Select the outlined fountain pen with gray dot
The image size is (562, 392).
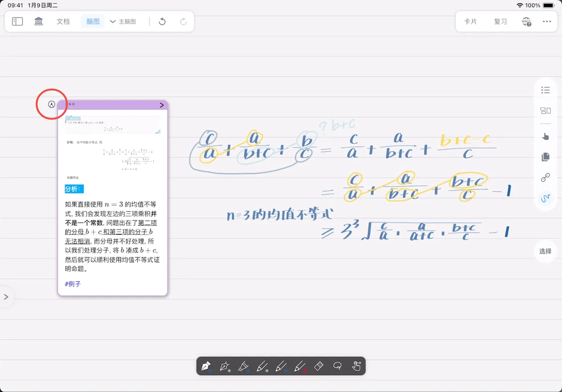[x=224, y=366]
